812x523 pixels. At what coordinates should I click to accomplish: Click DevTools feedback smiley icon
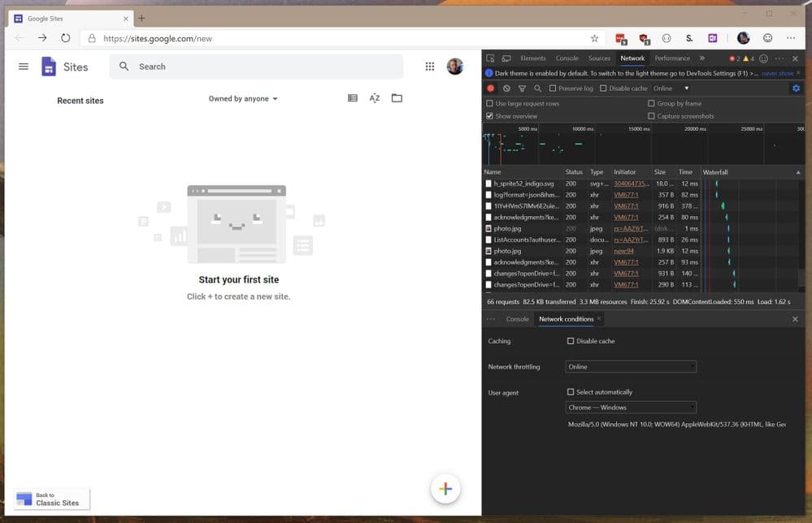point(763,58)
